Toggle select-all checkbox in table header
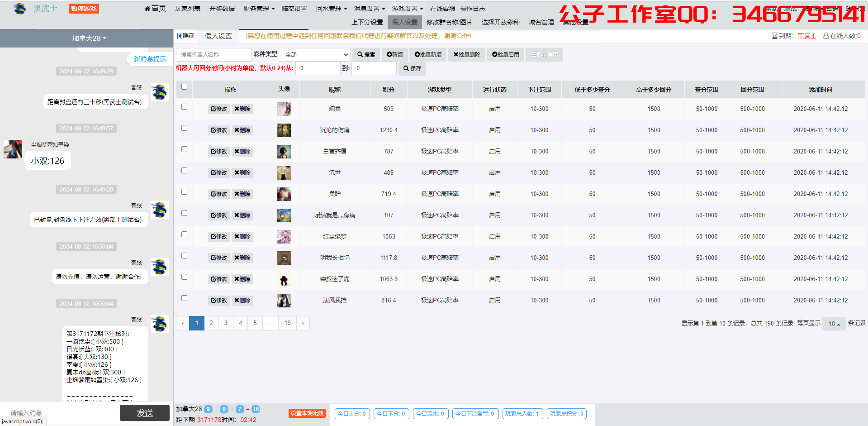The image size is (868, 426). [184, 87]
